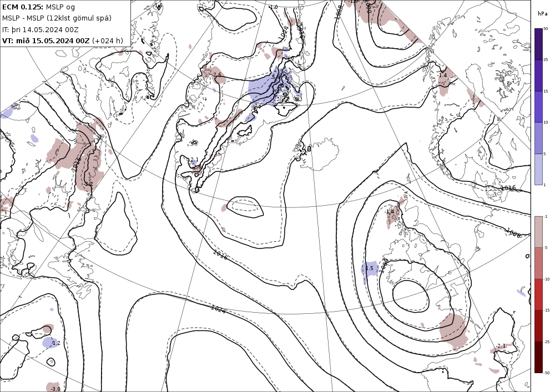Click the darkest maroon -25 to -50 legend segment
The width and height of the screenshot is (555, 392).
click(538, 357)
